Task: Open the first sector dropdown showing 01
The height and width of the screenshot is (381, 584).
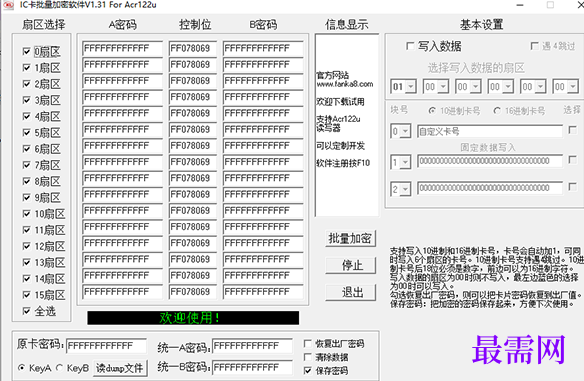Action: click(403, 86)
